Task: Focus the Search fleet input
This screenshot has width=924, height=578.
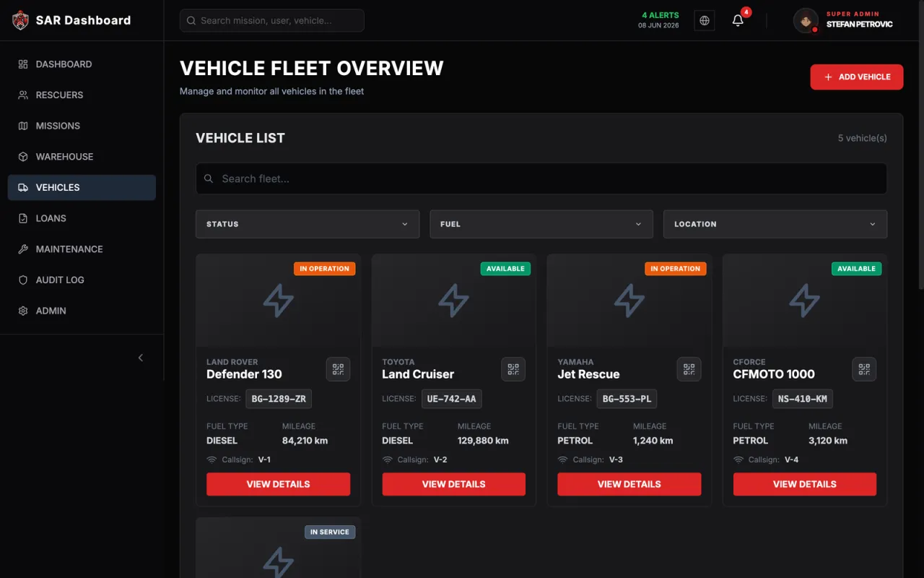Action: pos(541,178)
